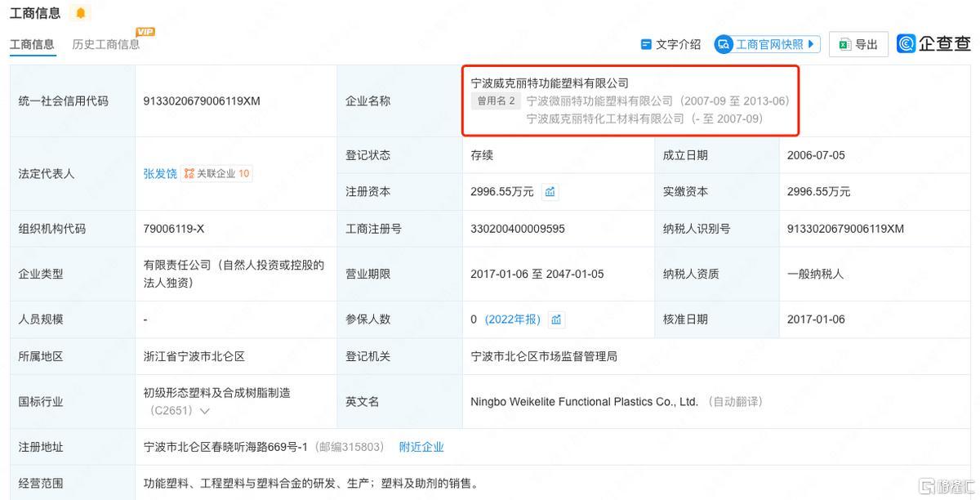Viewport: 980px width, 500px height.
Task: Switch to the 工商信息 tab
Action: [32, 44]
